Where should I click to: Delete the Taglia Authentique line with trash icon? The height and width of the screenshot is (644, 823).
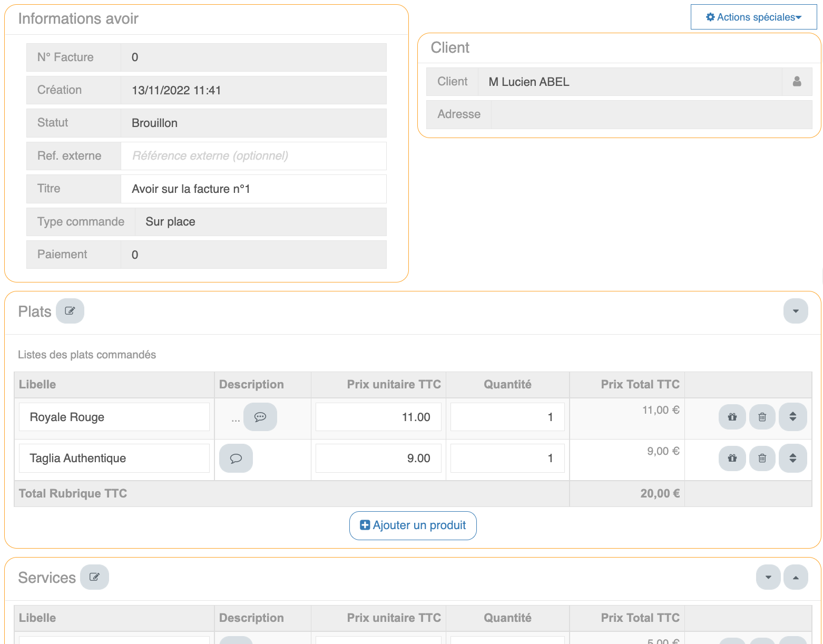pos(762,458)
